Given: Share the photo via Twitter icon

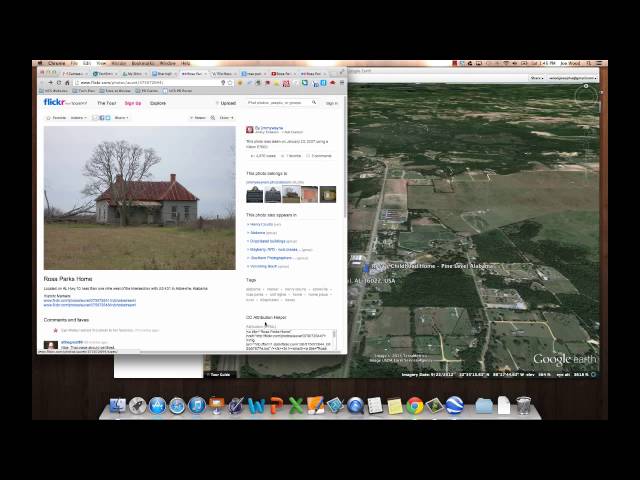Looking at the screenshot, I should [x=108, y=118].
